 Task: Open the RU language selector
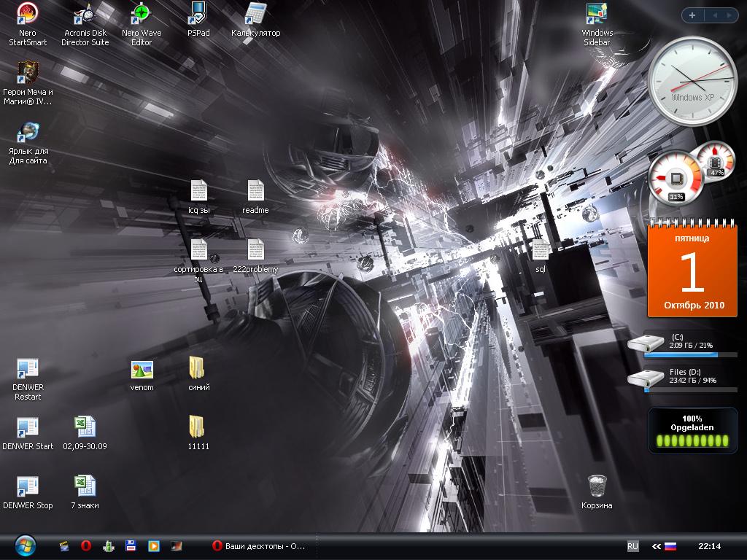coord(632,546)
